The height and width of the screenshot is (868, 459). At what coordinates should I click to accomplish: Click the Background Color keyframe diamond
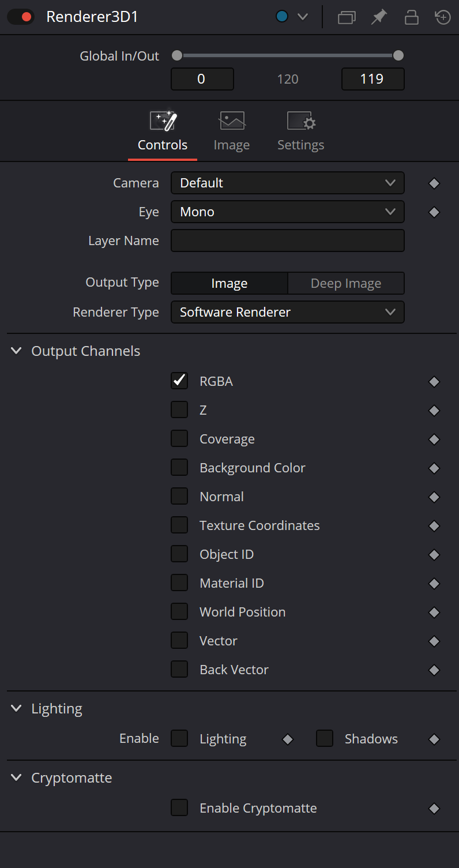point(434,468)
